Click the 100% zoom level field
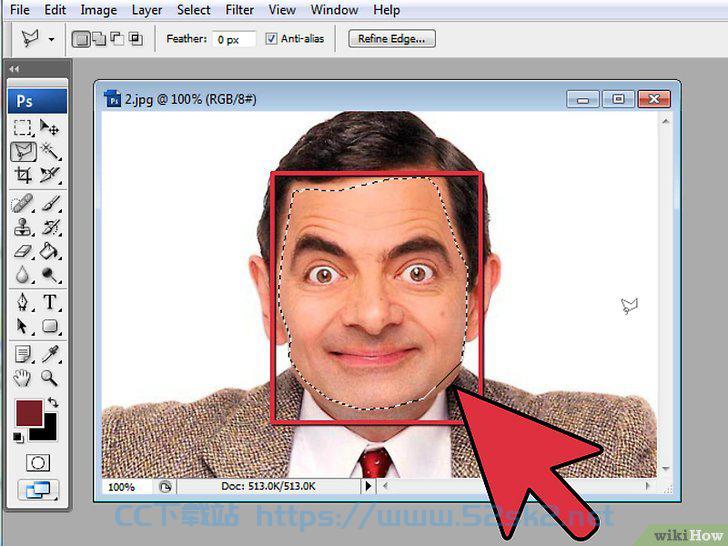The height and width of the screenshot is (546, 728). click(126, 487)
